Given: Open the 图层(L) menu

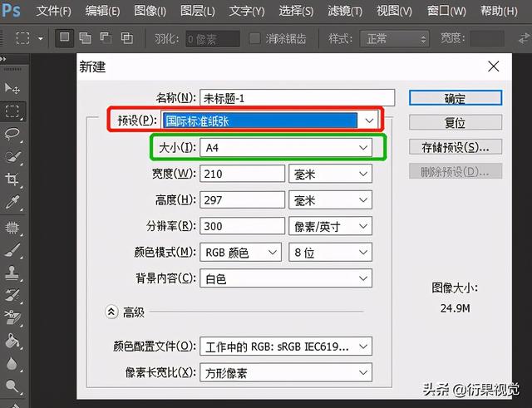Looking at the screenshot, I should point(198,11).
